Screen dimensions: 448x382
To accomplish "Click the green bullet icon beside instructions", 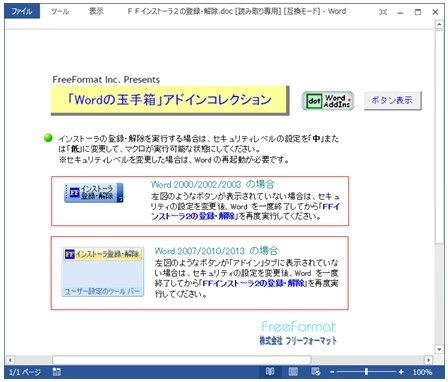I will point(48,138).
